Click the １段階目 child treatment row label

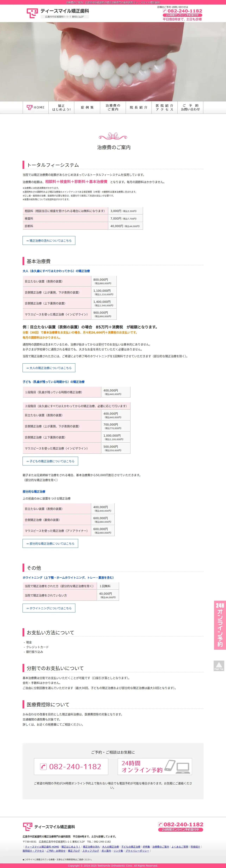[x=62, y=392]
